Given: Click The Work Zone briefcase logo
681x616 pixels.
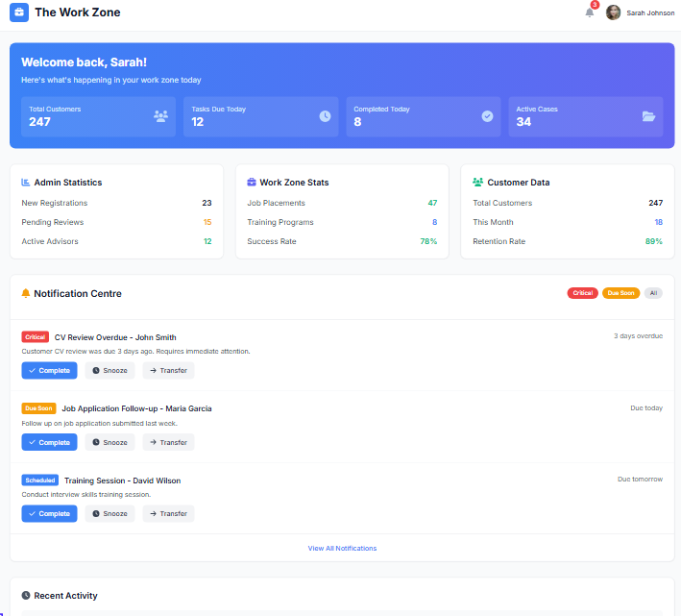Looking at the screenshot, I should point(19,12).
